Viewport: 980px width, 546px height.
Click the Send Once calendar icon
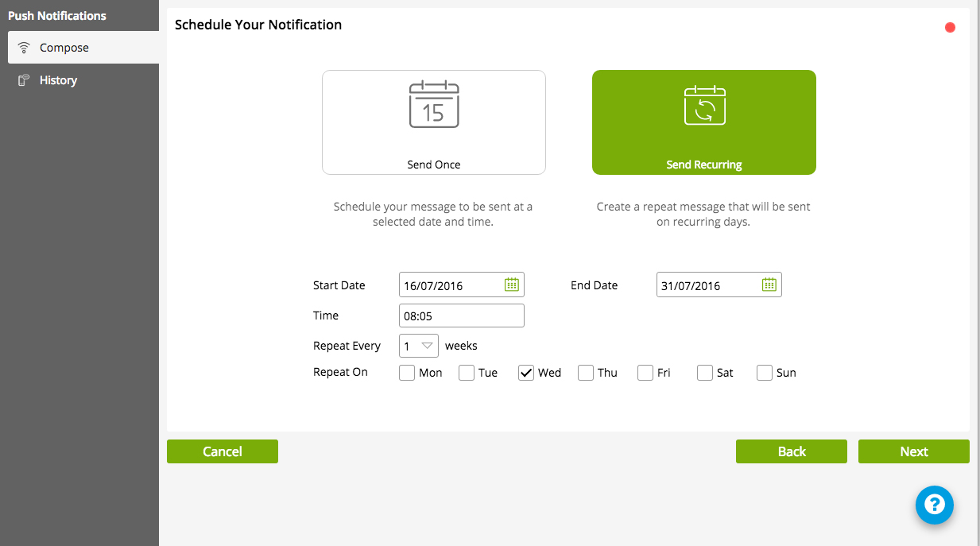433,105
